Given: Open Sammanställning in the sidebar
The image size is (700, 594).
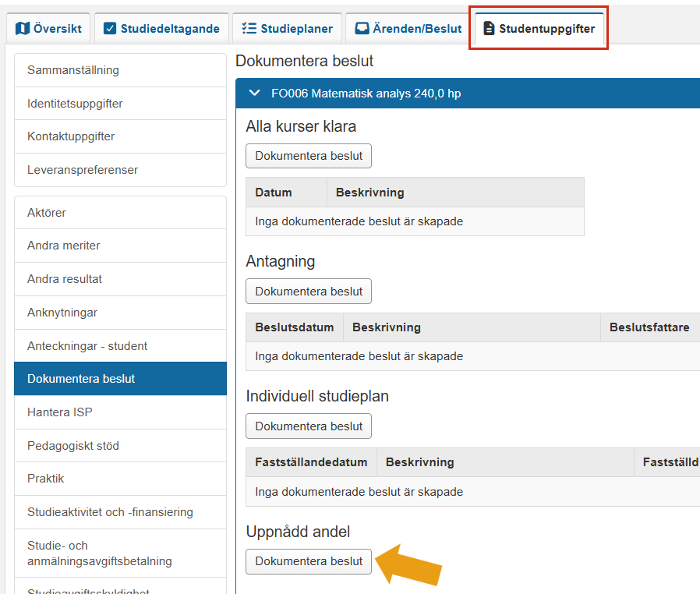Looking at the screenshot, I should click(121, 70).
